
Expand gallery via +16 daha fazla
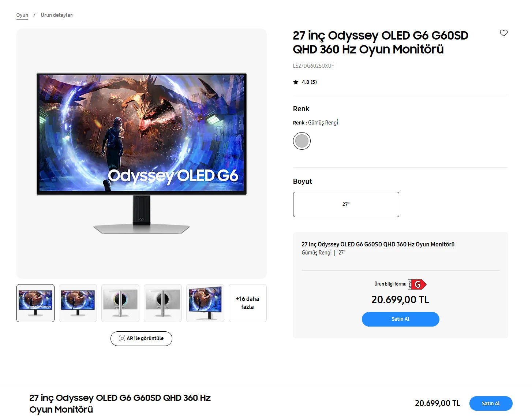(x=248, y=303)
